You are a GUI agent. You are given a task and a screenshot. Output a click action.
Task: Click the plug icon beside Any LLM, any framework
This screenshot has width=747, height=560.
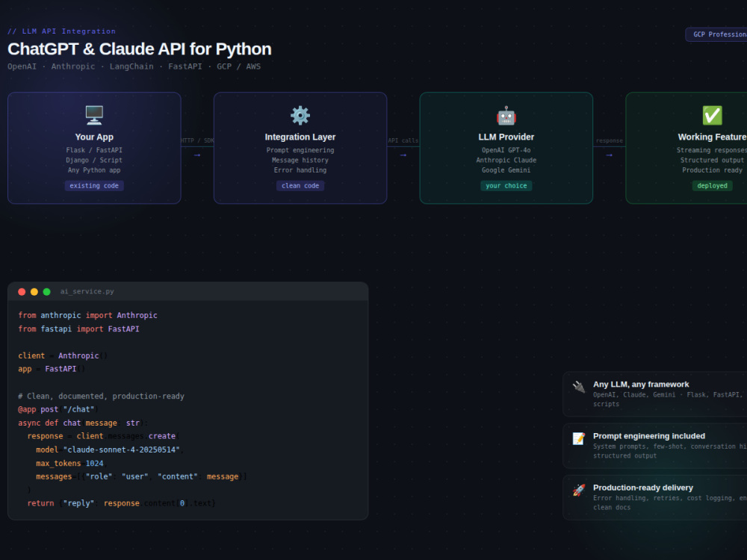(579, 387)
